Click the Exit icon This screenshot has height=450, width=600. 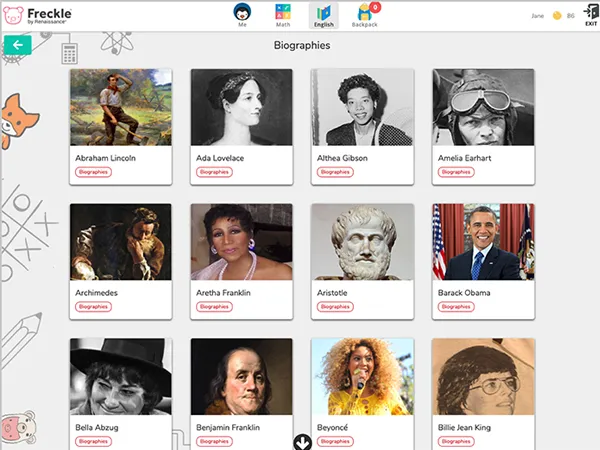pos(590,14)
